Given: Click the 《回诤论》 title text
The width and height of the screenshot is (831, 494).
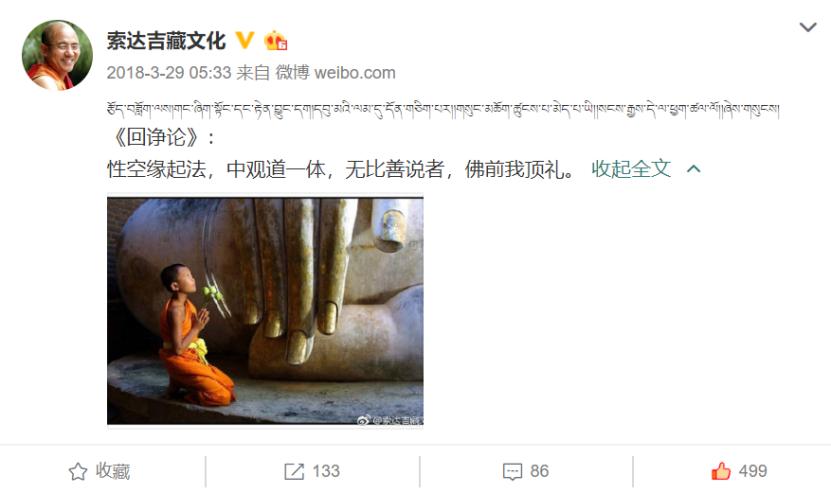Looking at the screenshot, I should pos(155,138).
